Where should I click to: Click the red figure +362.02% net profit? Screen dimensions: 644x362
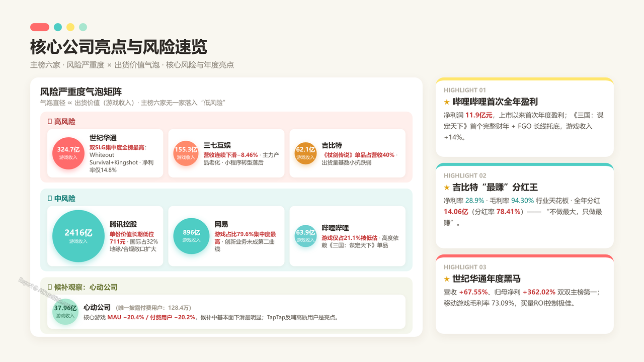click(539, 292)
